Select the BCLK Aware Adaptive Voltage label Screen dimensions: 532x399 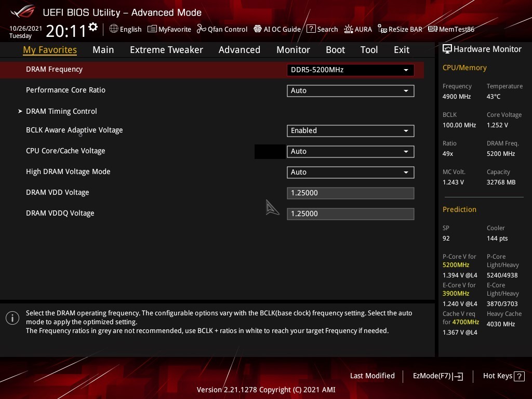coord(74,130)
